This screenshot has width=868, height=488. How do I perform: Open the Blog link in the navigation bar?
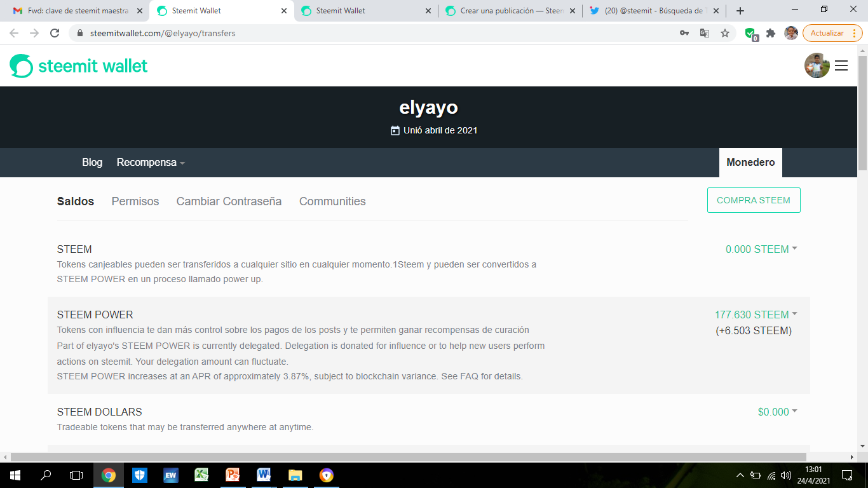[92, 163]
